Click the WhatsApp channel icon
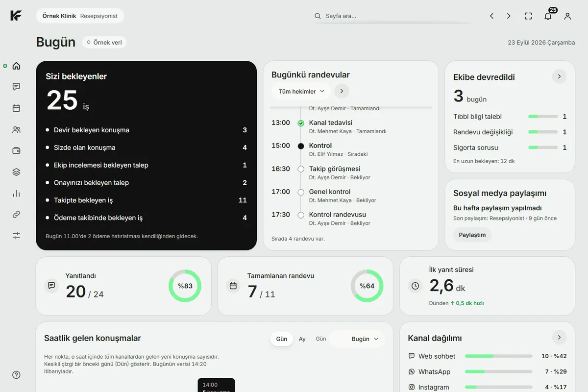588x392 pixels. pyautogui.click(x=412, y=372)
